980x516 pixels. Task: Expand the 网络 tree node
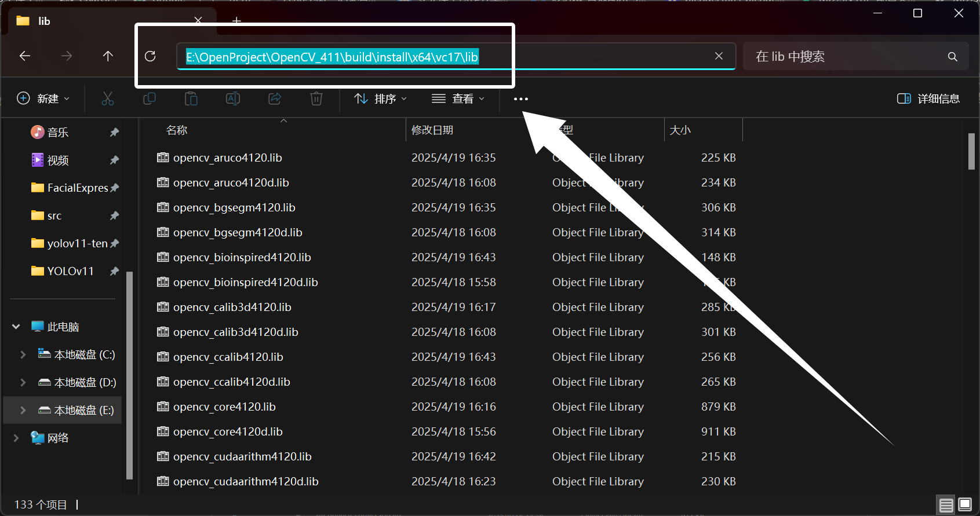coord(16,438)
